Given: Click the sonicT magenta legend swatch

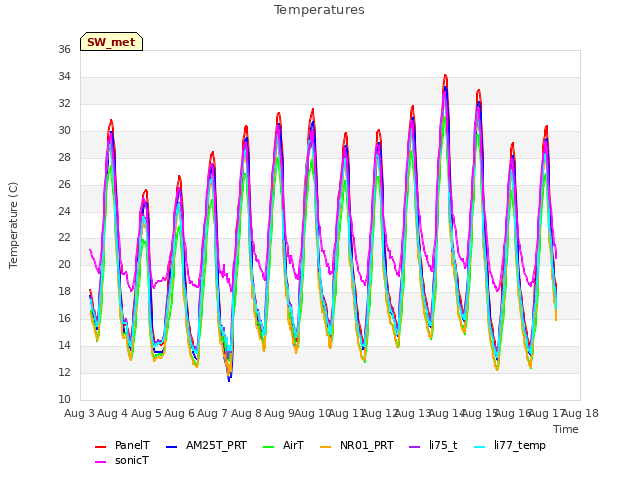Looking at the screenshot, I should point(100,462).
